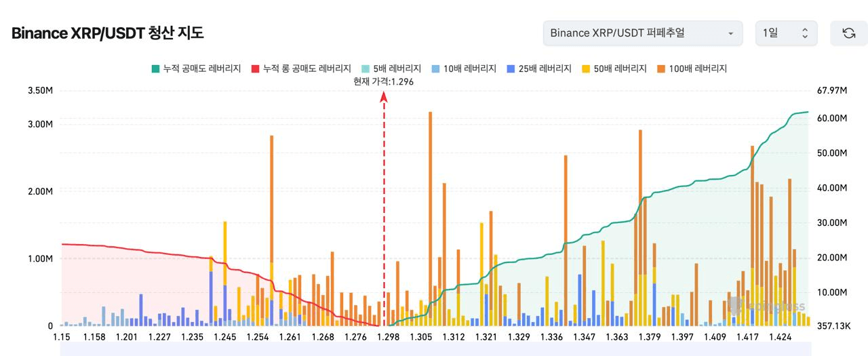Click the orange 100배 레버리지 swatch
The width and height of the screenshot is (868, 356).
pos(661,68)
